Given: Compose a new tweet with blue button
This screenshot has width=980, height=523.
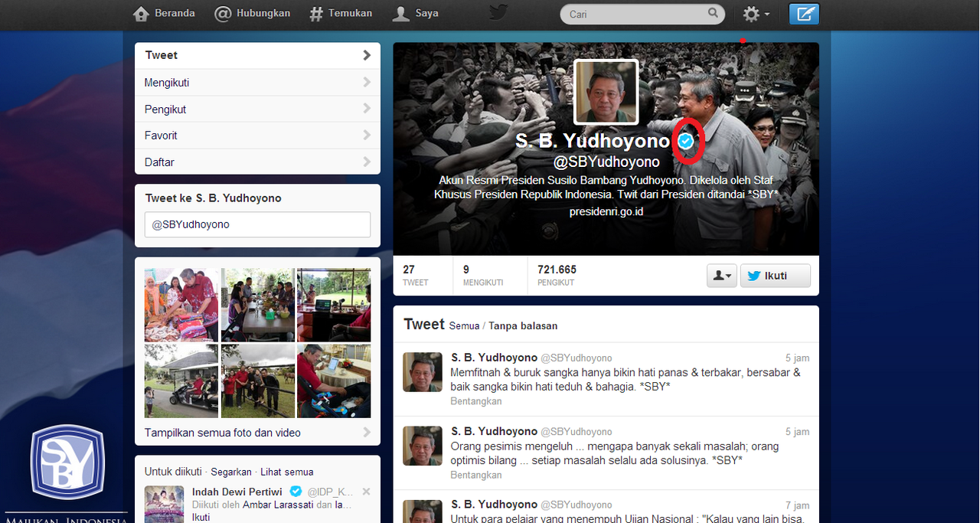Looking at the screenshot, I should 804,14.
